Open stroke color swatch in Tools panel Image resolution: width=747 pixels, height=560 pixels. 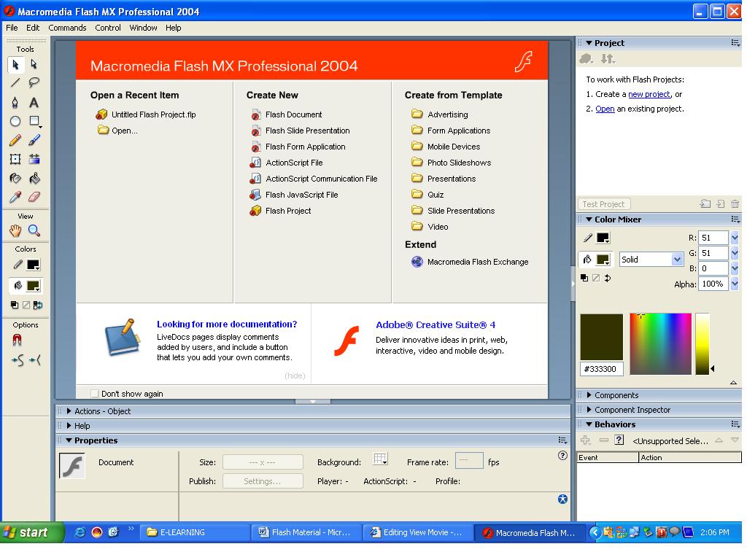[x=34, y=265]
